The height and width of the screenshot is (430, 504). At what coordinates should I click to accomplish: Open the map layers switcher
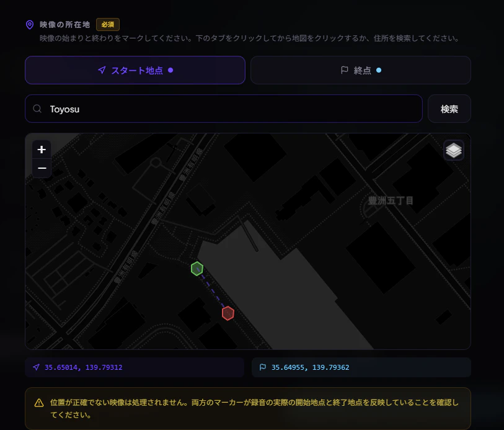454,150
